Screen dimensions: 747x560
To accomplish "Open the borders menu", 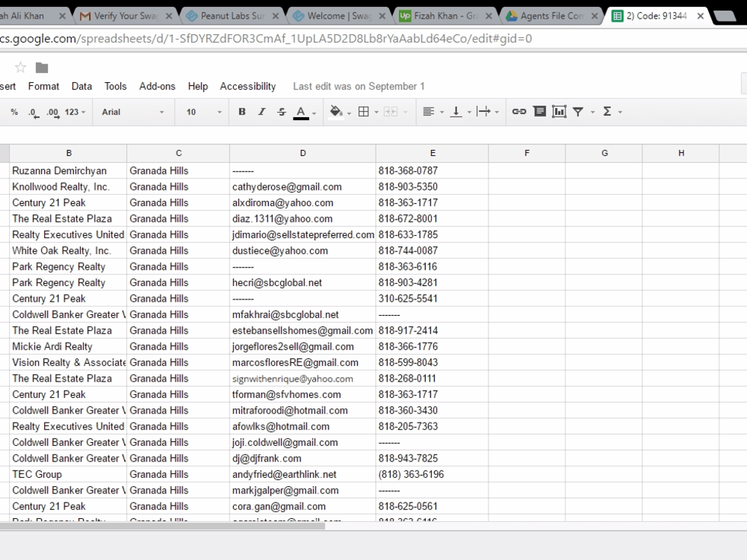I will tap(364, 112).
